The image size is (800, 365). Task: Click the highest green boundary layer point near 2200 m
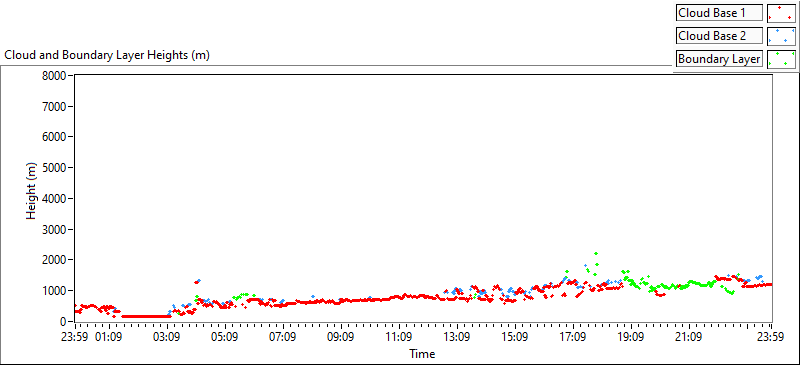point(595,254)
